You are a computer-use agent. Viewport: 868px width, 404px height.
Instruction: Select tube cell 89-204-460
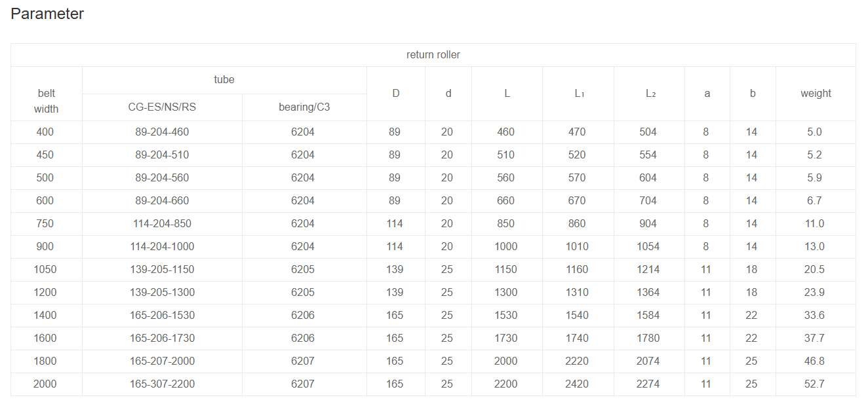click(x=162, y=132)
